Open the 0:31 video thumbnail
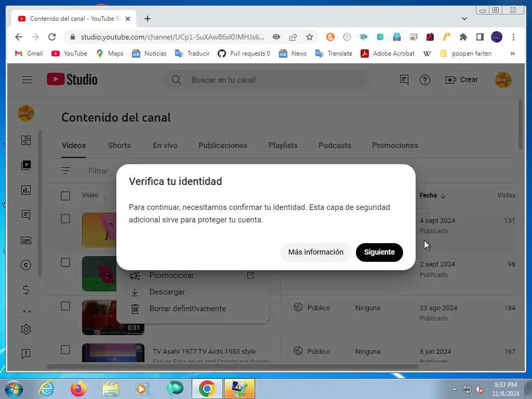Viewport: 532px width, 399px height. click(x=113, y=317)
